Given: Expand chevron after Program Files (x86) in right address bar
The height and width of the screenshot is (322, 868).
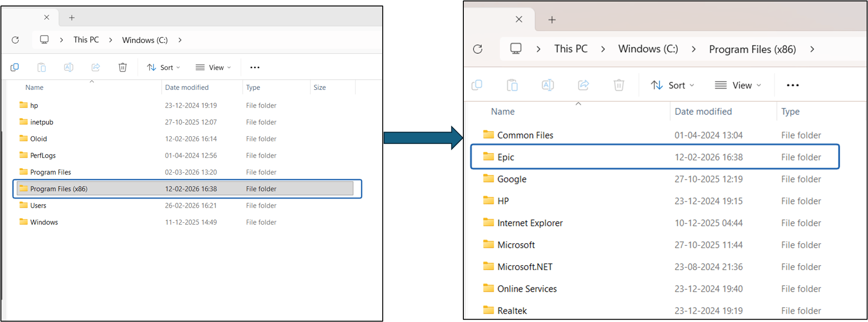Looking at the screenshot, I should point(812,49).
